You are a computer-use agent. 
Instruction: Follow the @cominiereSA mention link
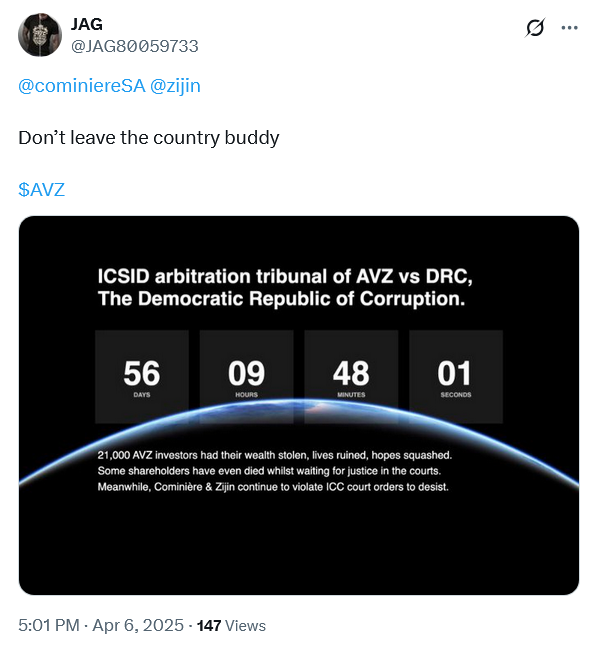[82, 86]
